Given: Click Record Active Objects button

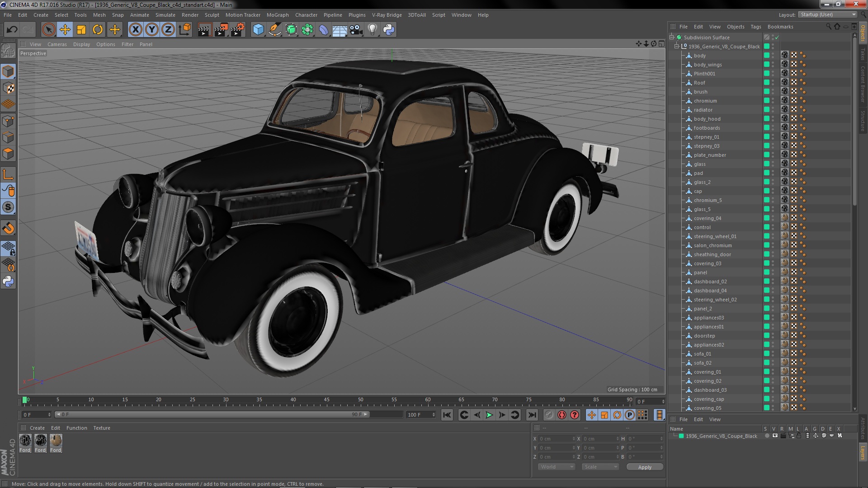Looking at the screenshot, I should tap(549, 415).
